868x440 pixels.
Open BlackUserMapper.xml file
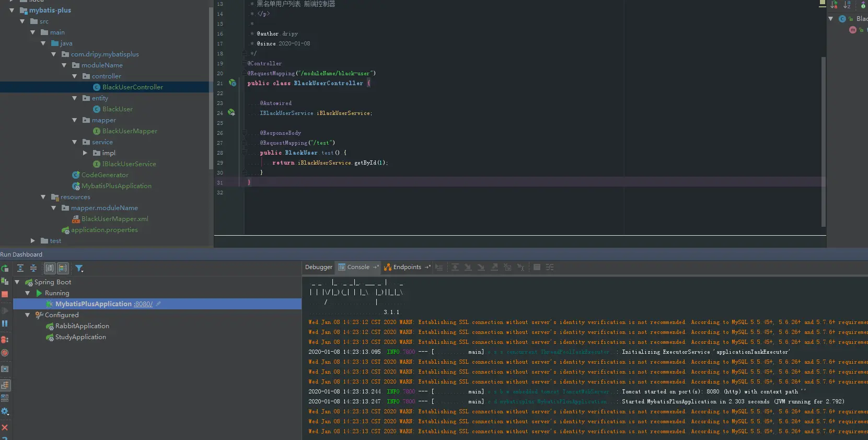click(x=114, y=219)
